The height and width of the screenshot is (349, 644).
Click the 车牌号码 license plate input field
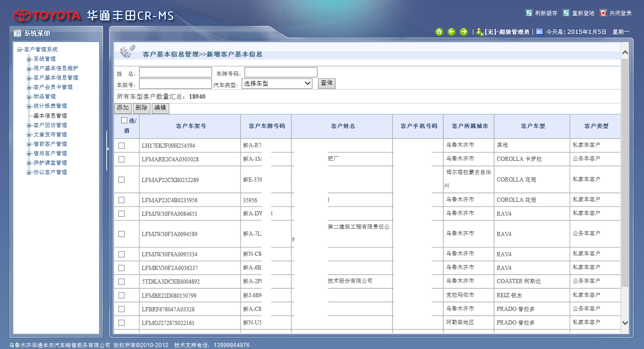[x=281, y=72]
